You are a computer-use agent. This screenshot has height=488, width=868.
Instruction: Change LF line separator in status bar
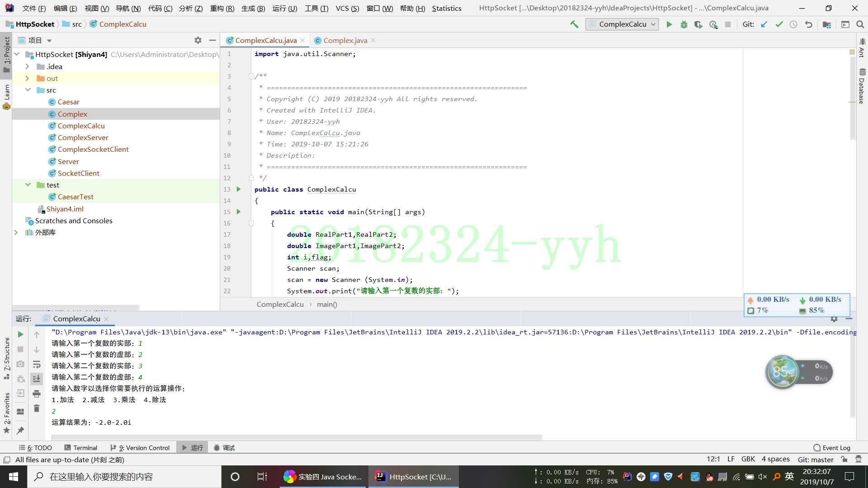[x=731, y=459]
